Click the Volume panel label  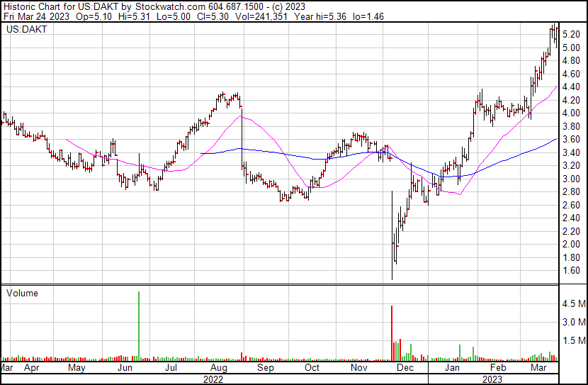[x=22, y=294]
